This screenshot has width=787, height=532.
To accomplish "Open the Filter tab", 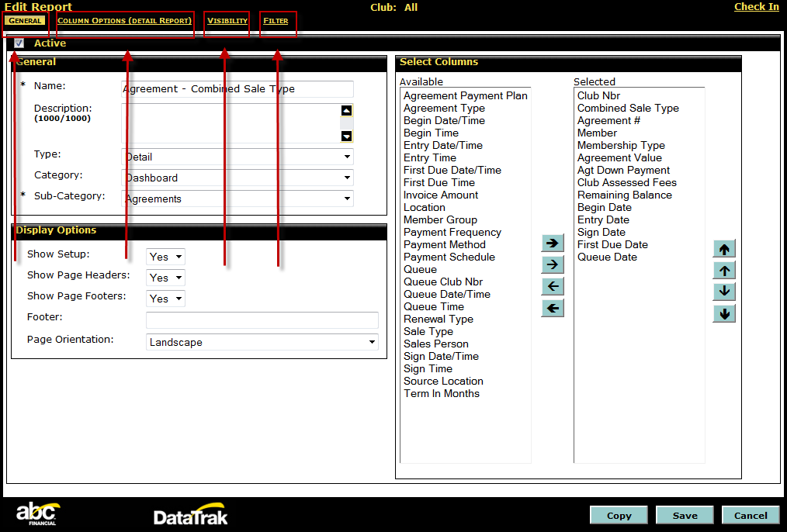I will [x=276, y=21].
